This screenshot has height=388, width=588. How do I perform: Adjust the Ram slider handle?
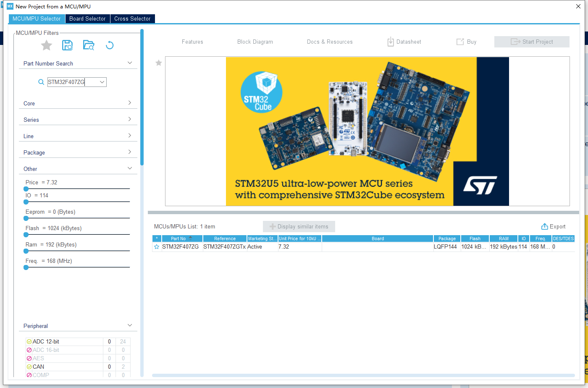[26, 251]
